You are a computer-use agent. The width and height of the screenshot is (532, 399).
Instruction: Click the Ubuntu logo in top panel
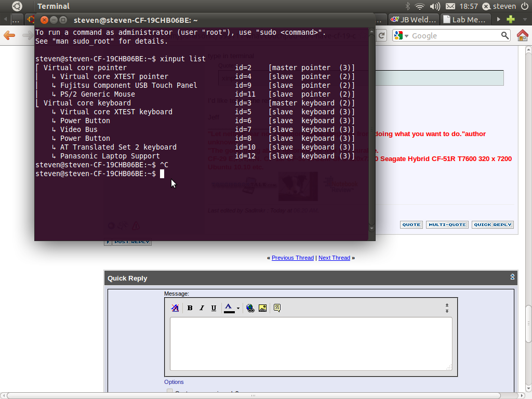point(17,6)
